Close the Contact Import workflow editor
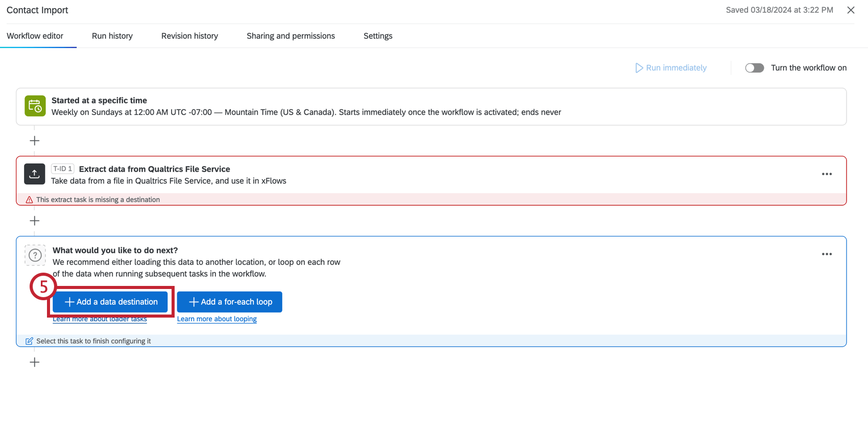Viewport: 868px width, 434px height. (851, 10)
